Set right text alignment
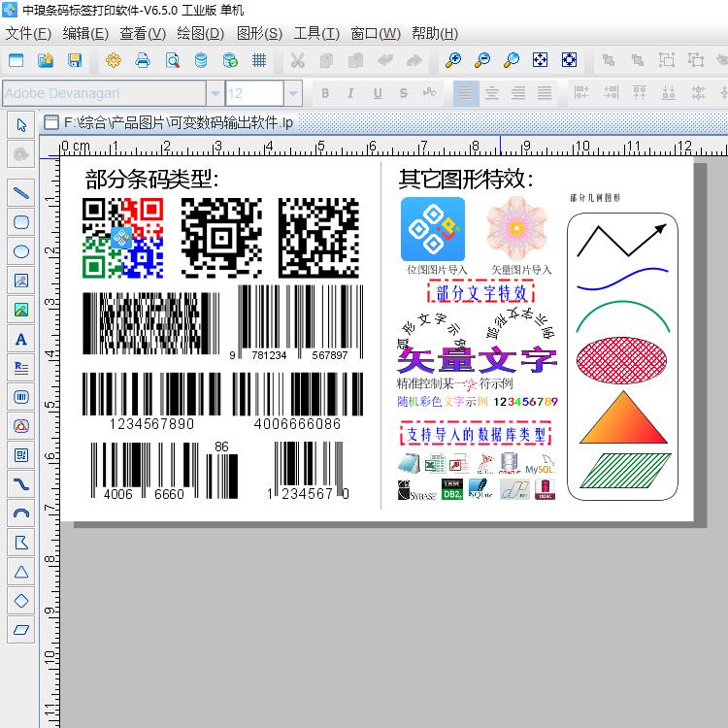Screen dimensions: 728x728 [518, 93]
